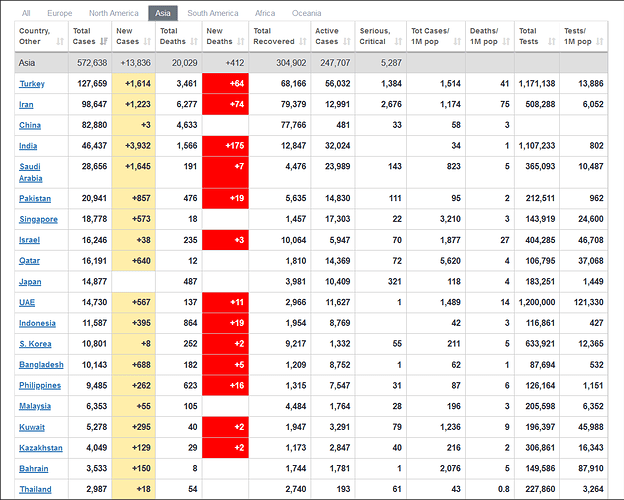Switch to the Oceania tab

pyautogui.click(x=306, y=13)
